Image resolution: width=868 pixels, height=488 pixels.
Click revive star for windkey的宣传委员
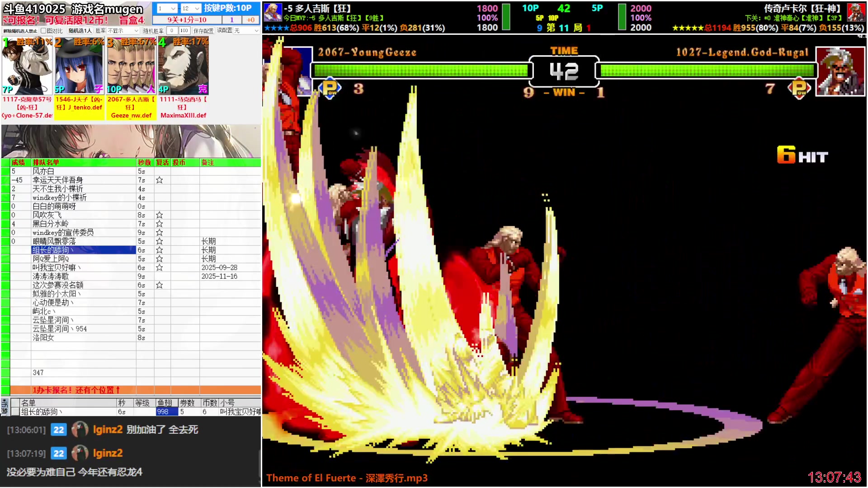coord(160,233)
